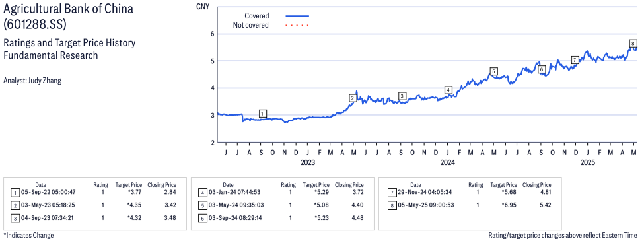Click boxed number 6 in second table
644x239 pixels.
203,218
